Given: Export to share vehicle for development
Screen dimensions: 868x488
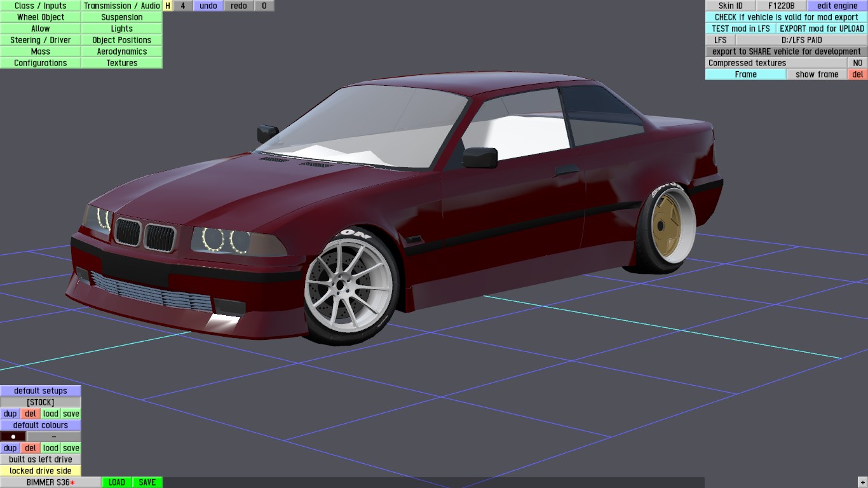Looking at the screenshot, I should click(x=787, y=51).
